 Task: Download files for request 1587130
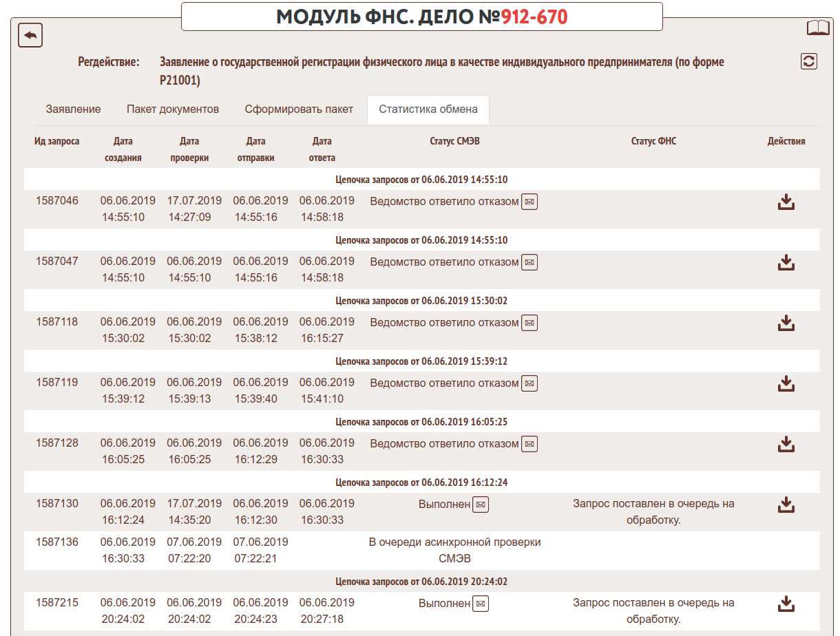click(786, 505)
